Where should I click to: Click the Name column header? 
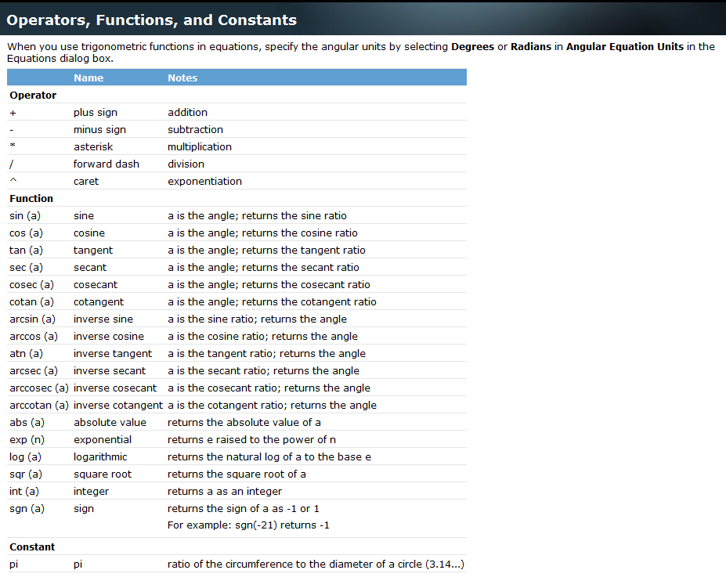[x=88, y=78]
